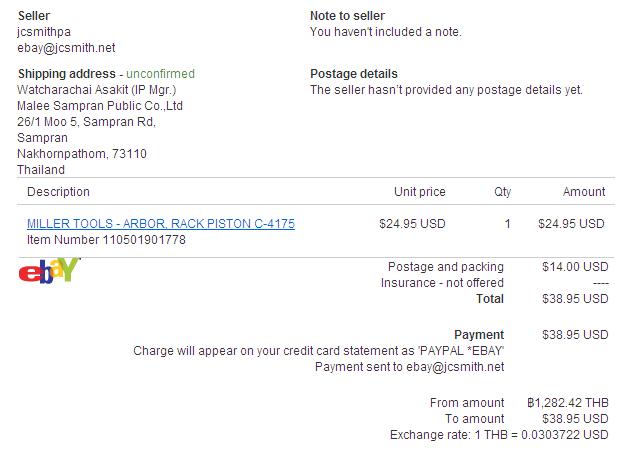Viewport: 634px width, 453px height.
Task: Click the Qty column header
Action: [502, 192]
